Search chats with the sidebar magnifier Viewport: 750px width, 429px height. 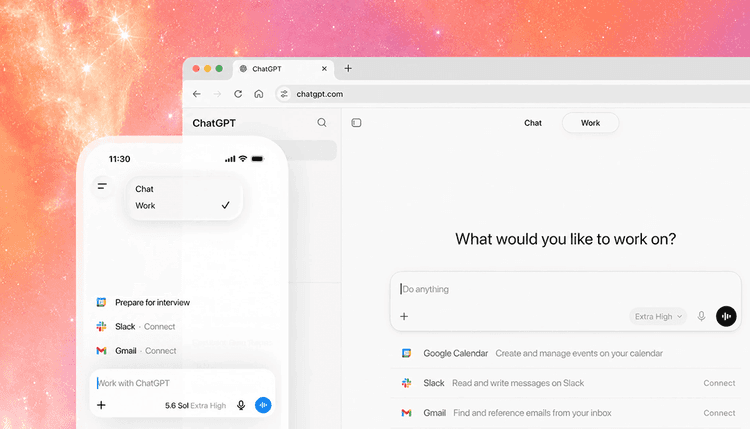(x=322, y=123)
